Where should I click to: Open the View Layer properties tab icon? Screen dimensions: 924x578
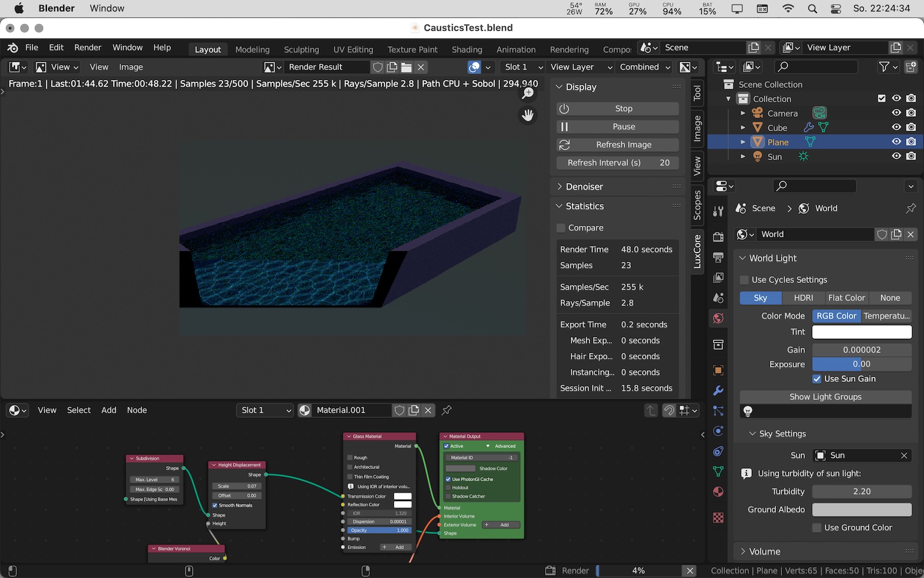click(x=718, y=278)
